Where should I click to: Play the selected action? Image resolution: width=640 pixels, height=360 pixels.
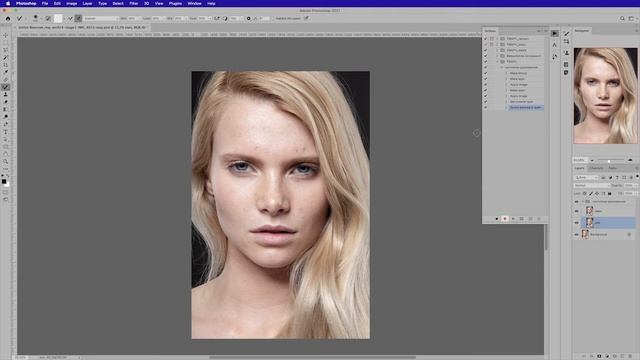coord(513,219)
